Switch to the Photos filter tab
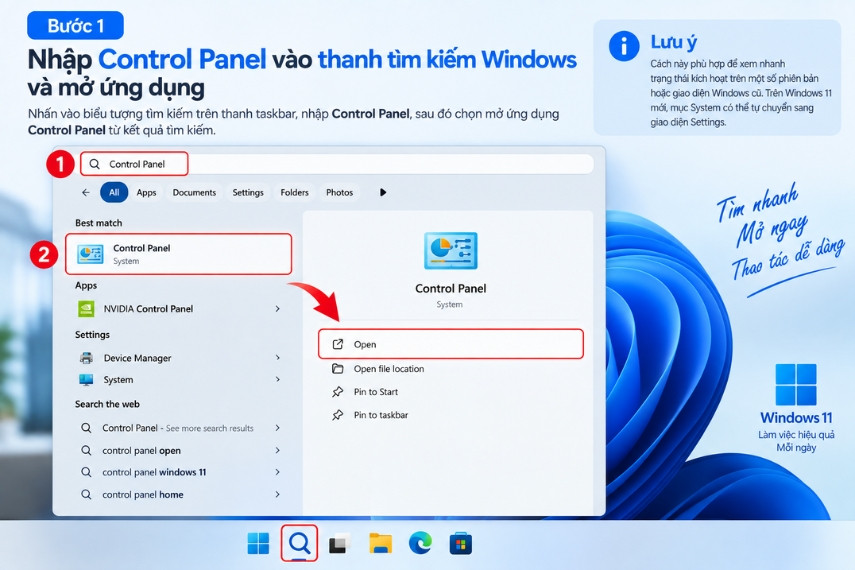Viewport: 855px width, 570px height. [339, 193]
